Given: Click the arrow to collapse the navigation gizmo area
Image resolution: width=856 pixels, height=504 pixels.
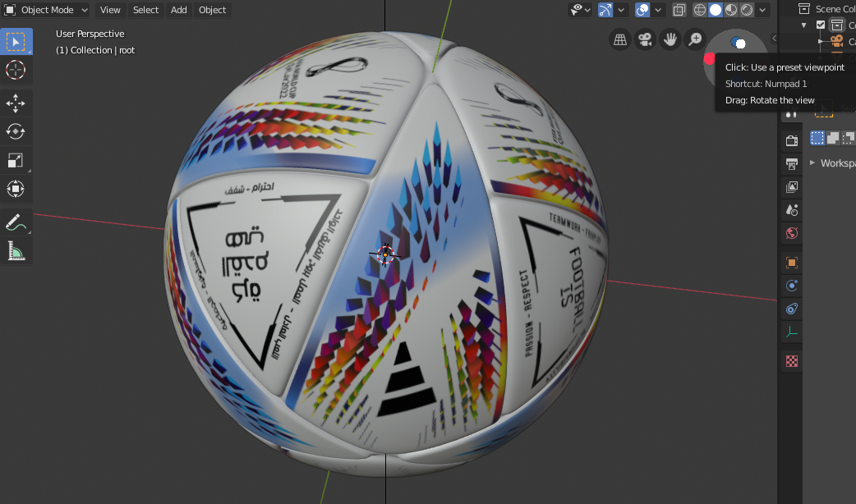Looking at the screenshot, I should tap(774, 37).
